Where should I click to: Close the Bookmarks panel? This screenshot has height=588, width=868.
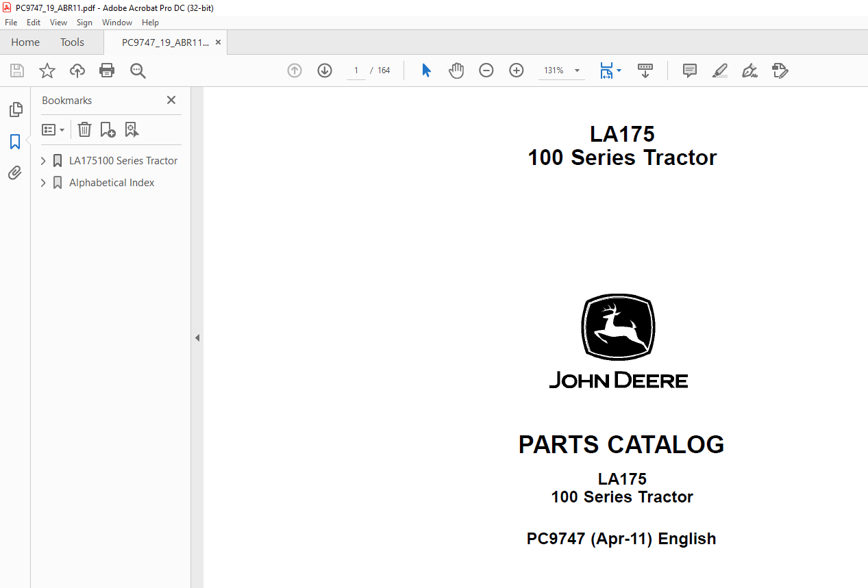(x=171, y=100)
